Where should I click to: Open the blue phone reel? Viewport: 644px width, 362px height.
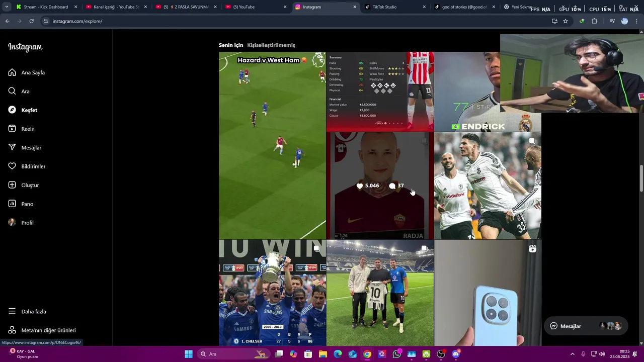(x=488, y=293)
